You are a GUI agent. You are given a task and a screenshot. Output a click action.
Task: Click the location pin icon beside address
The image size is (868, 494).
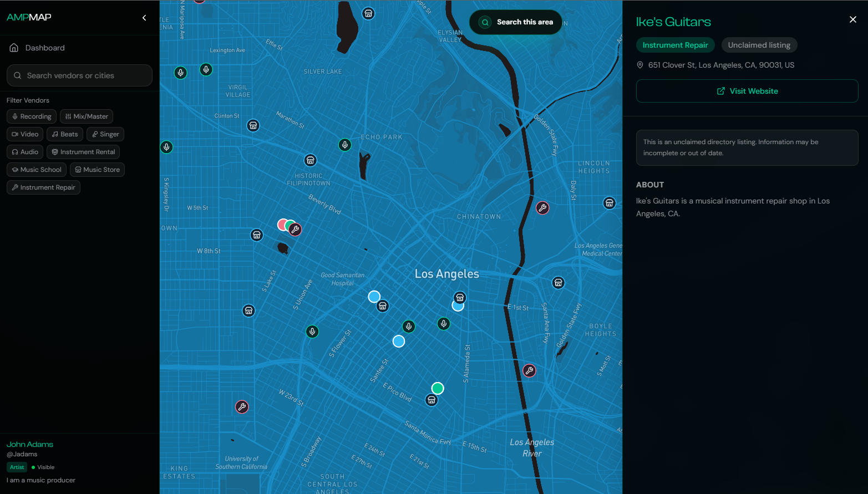coord(640,65)
